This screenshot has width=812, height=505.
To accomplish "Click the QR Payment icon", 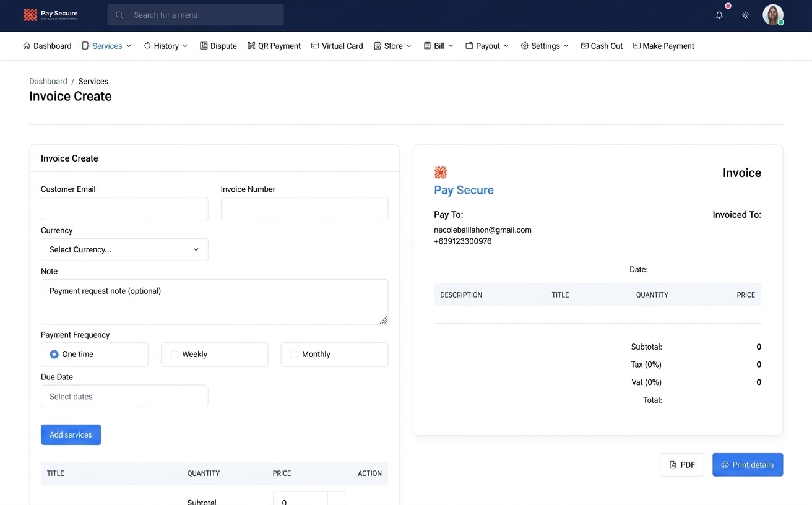I will pos(251,46).
